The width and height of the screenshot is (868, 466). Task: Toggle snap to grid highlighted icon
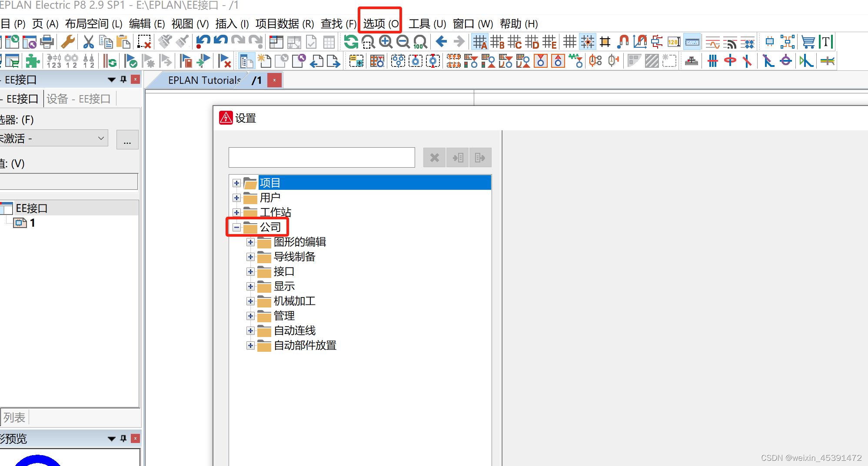pos(587,42)
